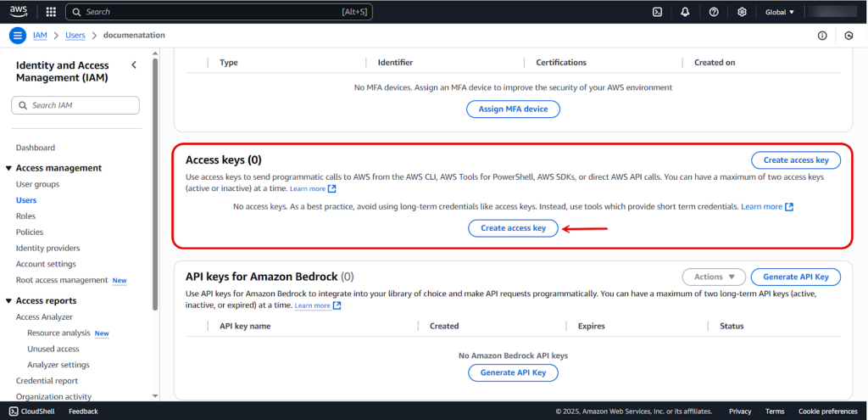Viewport: 868px width, 420px height.
Task: Toggle the hamburger navigation menu icon
Action: (x=18, y=36)
